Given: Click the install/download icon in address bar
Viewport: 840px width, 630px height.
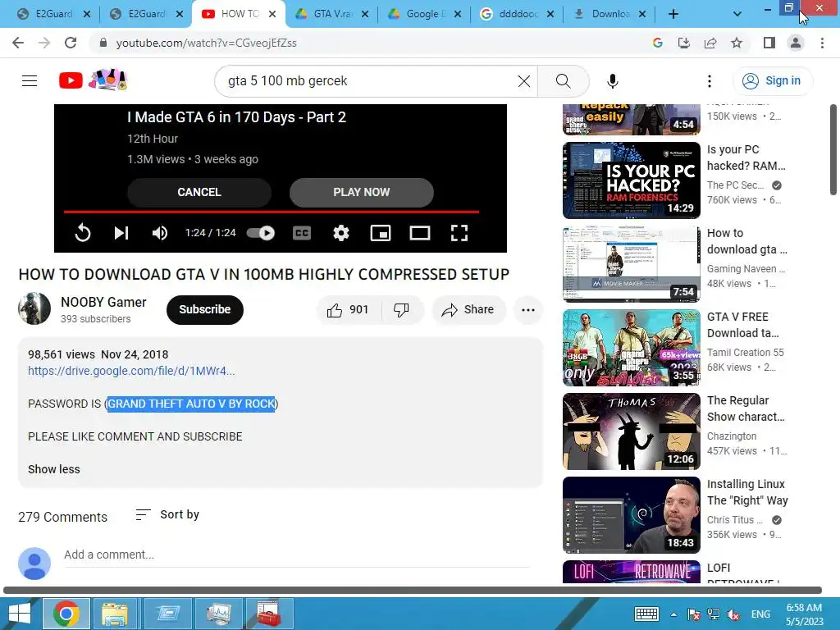Looking at the screenshot, I should click(x=684, y=43).
